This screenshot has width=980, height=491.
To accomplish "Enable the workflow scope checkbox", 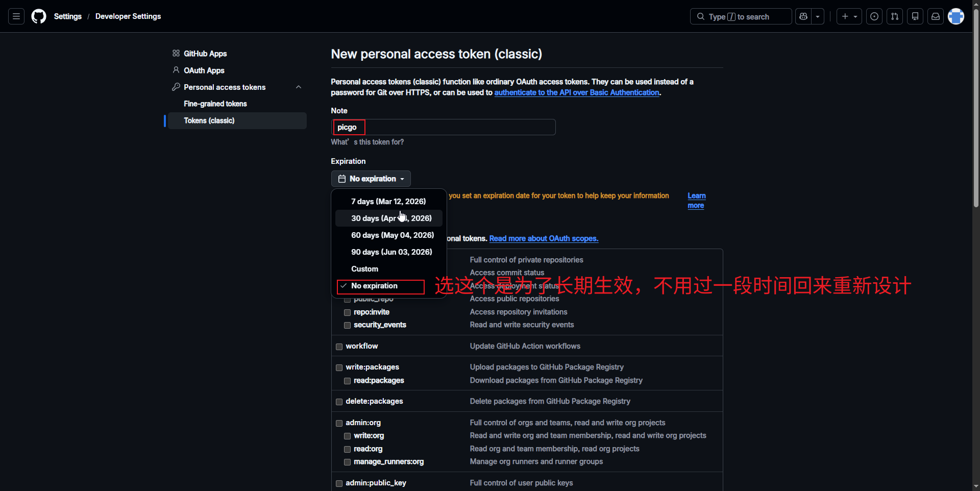I will 339,347.
